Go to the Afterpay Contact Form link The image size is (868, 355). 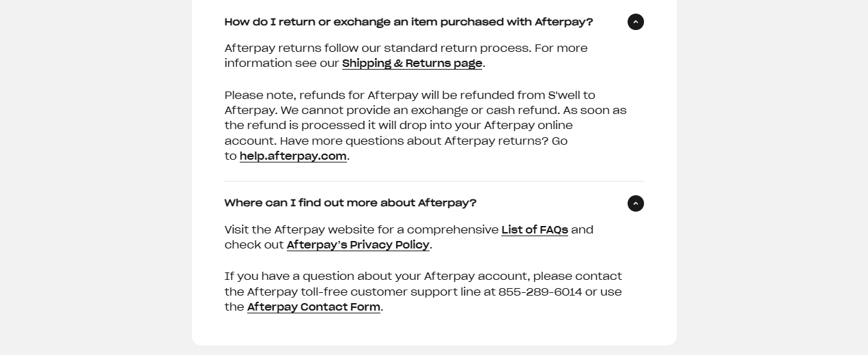313,307
